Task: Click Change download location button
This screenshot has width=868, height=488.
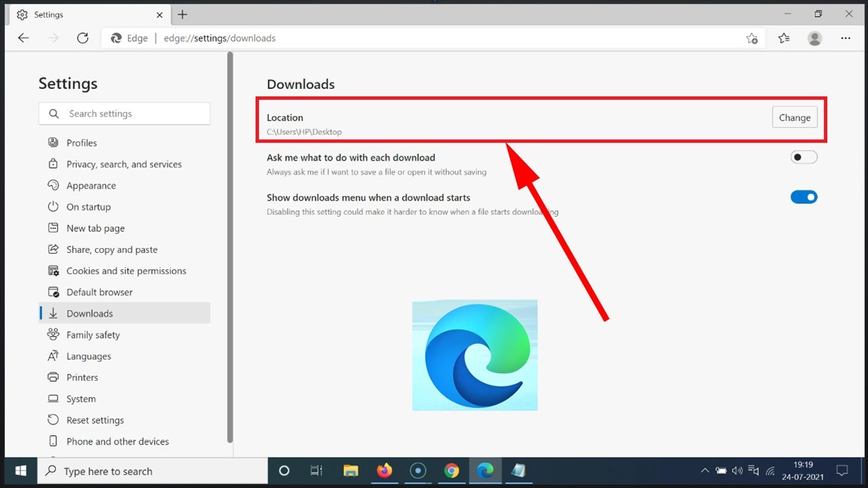Action: click(x=795, y=117)
